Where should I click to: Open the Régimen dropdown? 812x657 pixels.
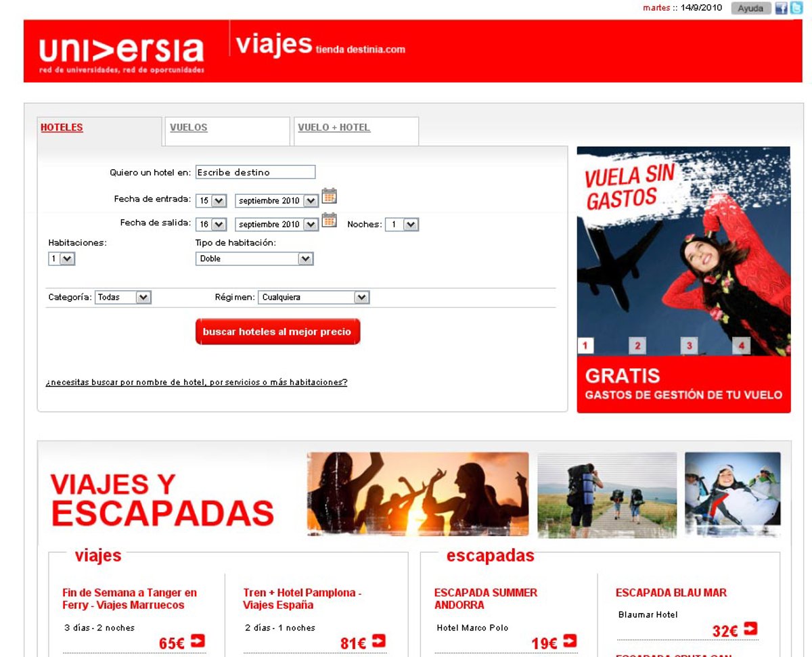point(361,297)
